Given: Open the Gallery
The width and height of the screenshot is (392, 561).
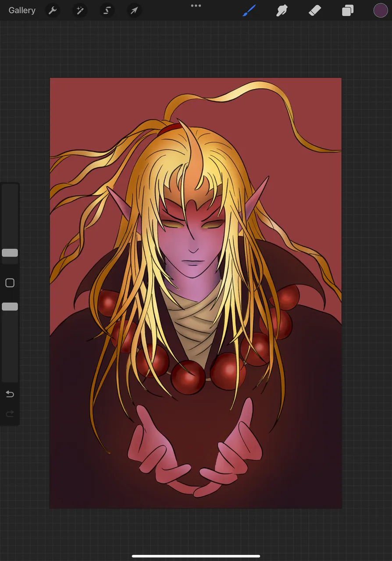Looking at the screenshot, I should (x=22, y=11).
